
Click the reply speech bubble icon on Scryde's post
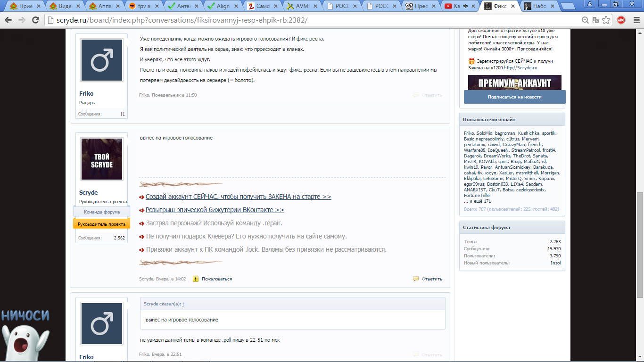tap(415, 279)
